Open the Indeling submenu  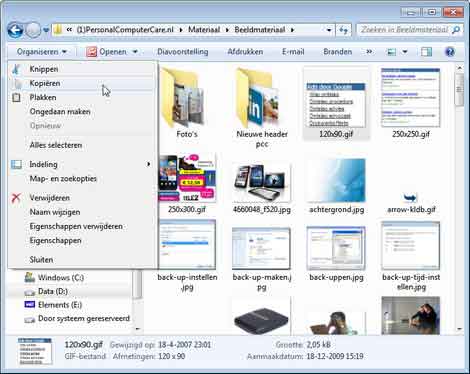(x=82, y=164)
